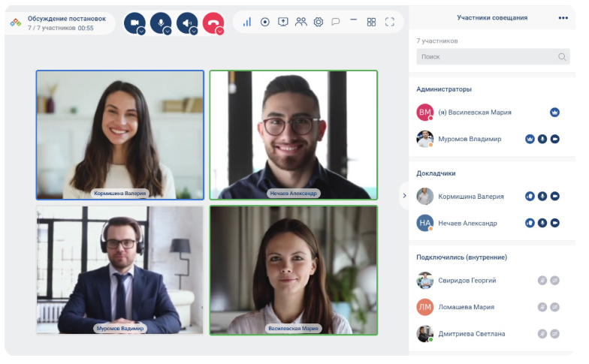Click disabled camera icon of Свиридов Георгий
Viewport: 589px width, 364px height.
pos(554,281)
